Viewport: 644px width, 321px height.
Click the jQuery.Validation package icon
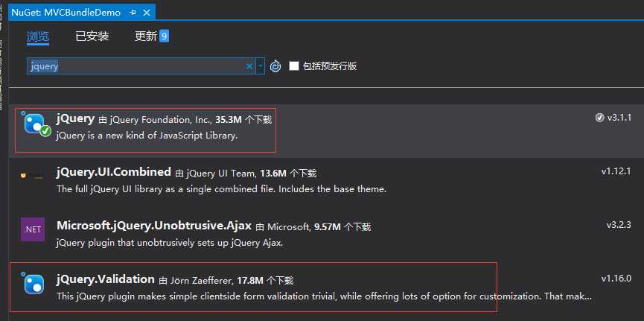point(33,283)
